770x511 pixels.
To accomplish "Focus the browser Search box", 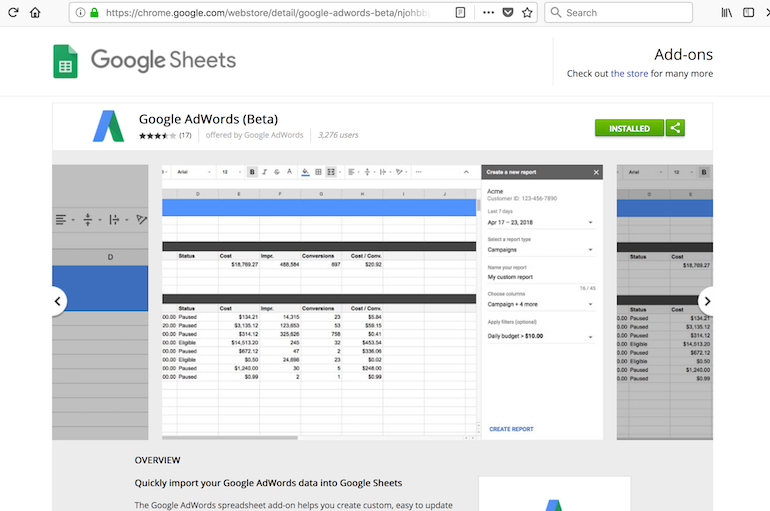I will [618, 12].
